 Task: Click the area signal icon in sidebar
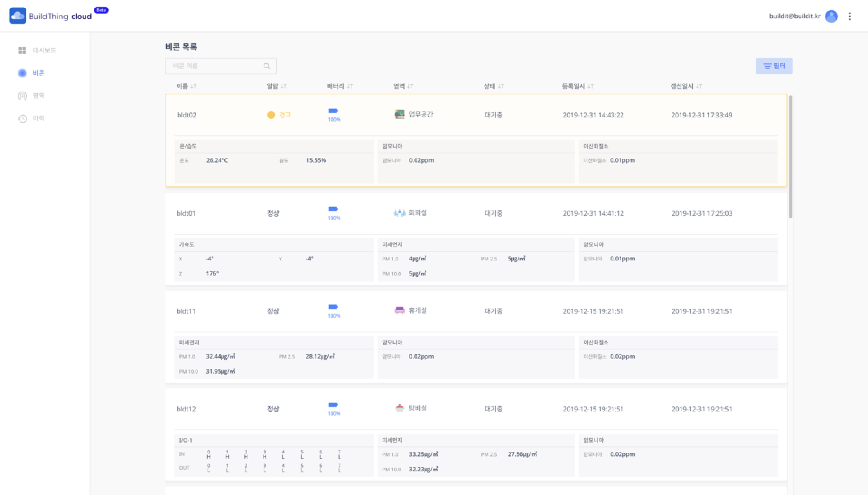point(22,96)
